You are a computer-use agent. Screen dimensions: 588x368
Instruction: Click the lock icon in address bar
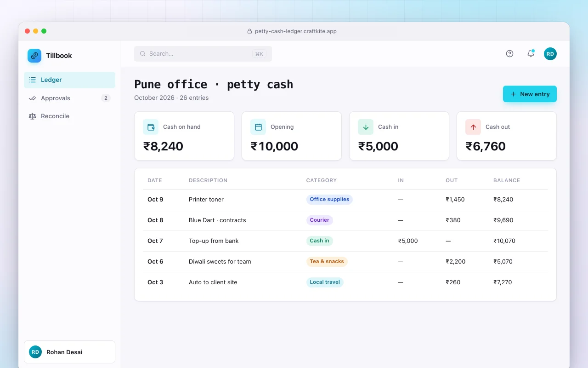point(250,31)
